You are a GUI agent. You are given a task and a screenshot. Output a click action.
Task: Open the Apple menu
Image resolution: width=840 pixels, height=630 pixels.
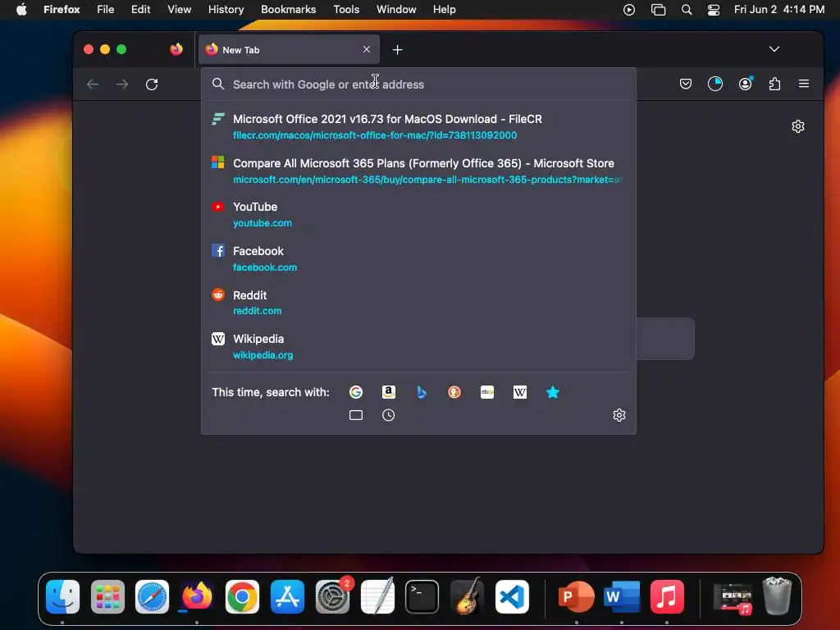(x=21, y=9)
